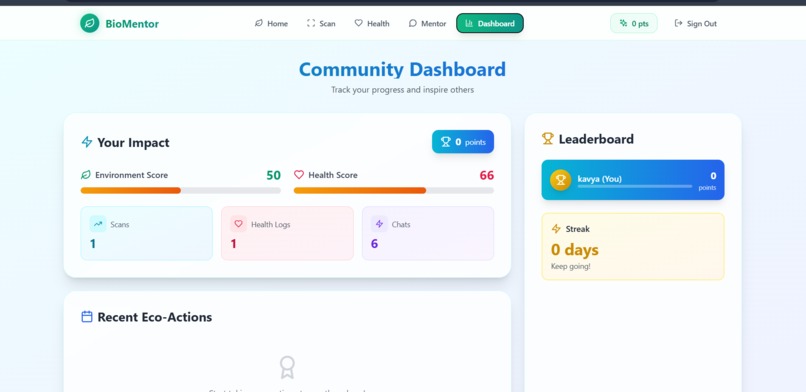Click the 0 points trophy button

[x=463, y=142]
